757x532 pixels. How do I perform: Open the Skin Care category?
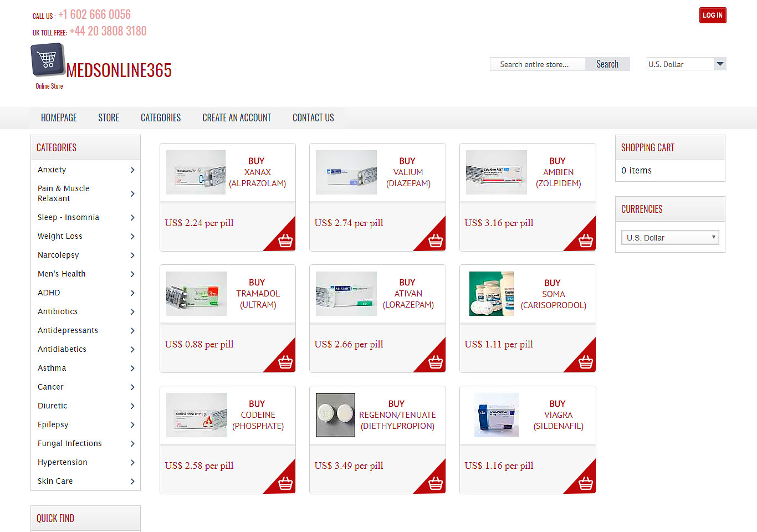click(55, 481)
